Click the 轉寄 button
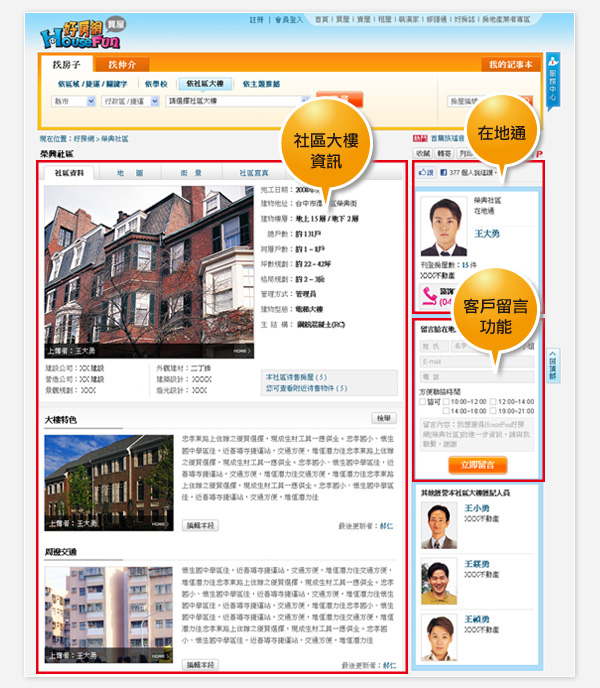The image size is (600, 688). point(444,153)
